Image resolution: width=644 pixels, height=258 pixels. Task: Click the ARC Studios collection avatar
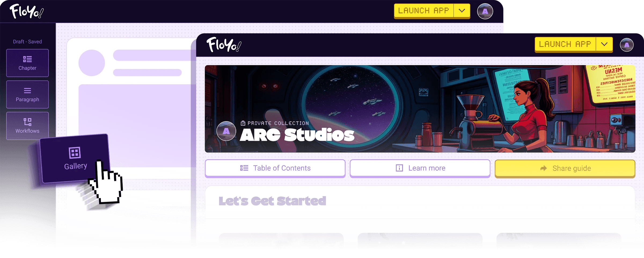(x=226, y=131)
